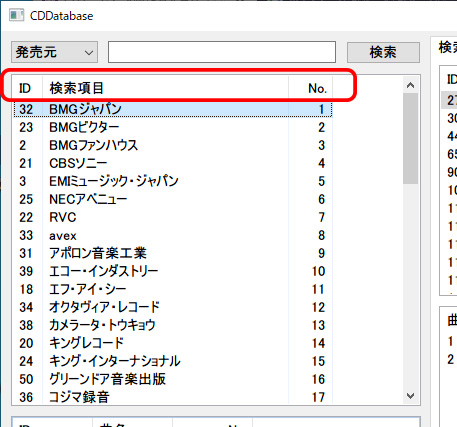Click the list scrollbar down arrow
The image size is (457, 427).
click(x=410, y=396)
